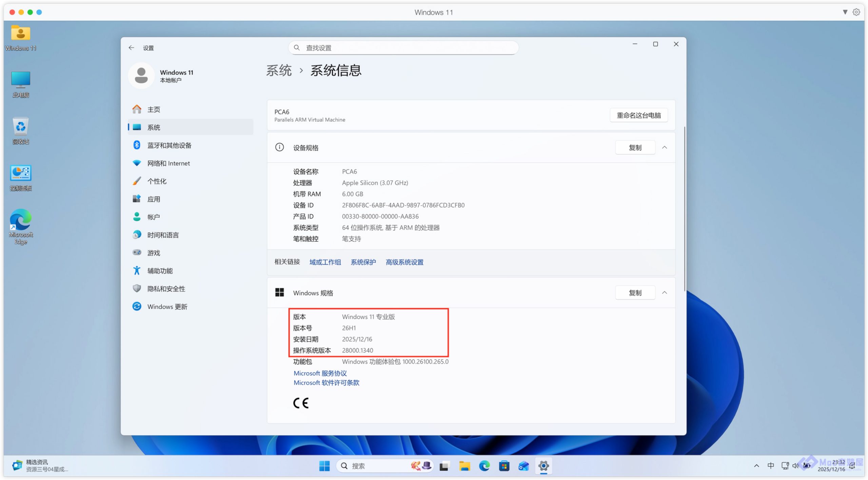Viewport: 868px width, 480px height.
Task: Select Time and language sidebar item
Action: [163, 235]
